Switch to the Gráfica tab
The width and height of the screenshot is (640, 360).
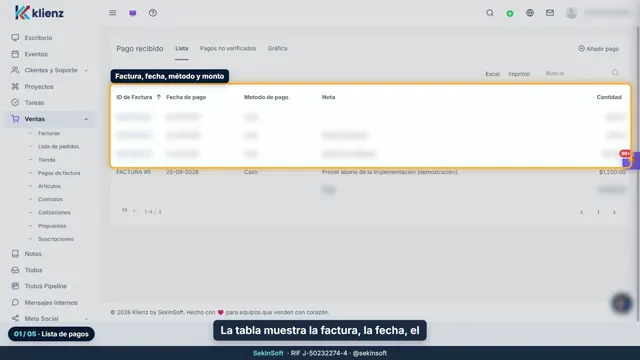[278, 48]
